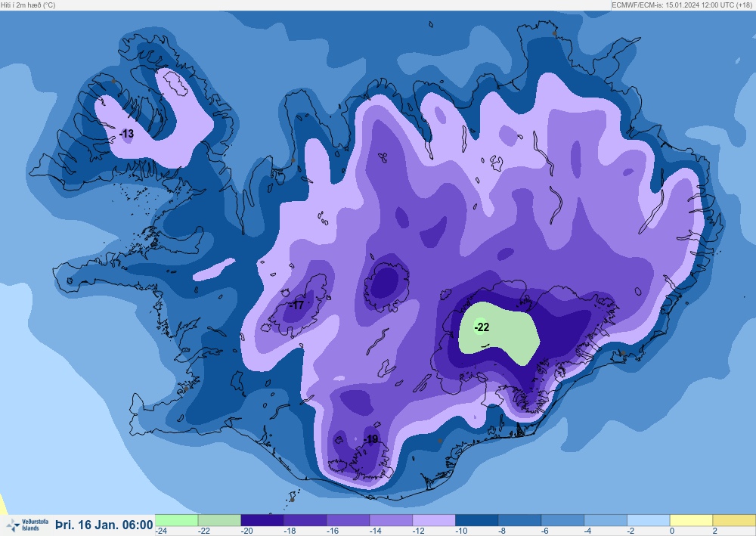Select the light green -24 to -22 legend swatch

point(176,520)
